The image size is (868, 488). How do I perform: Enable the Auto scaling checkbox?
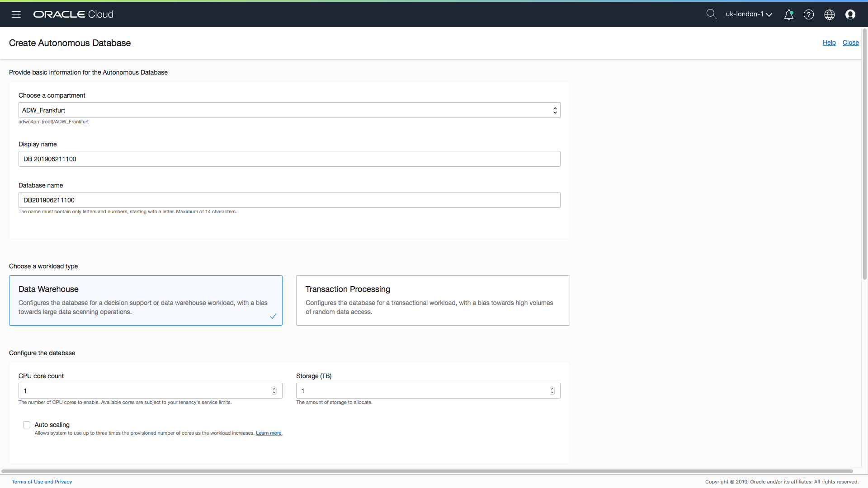(x=27, y=425)
